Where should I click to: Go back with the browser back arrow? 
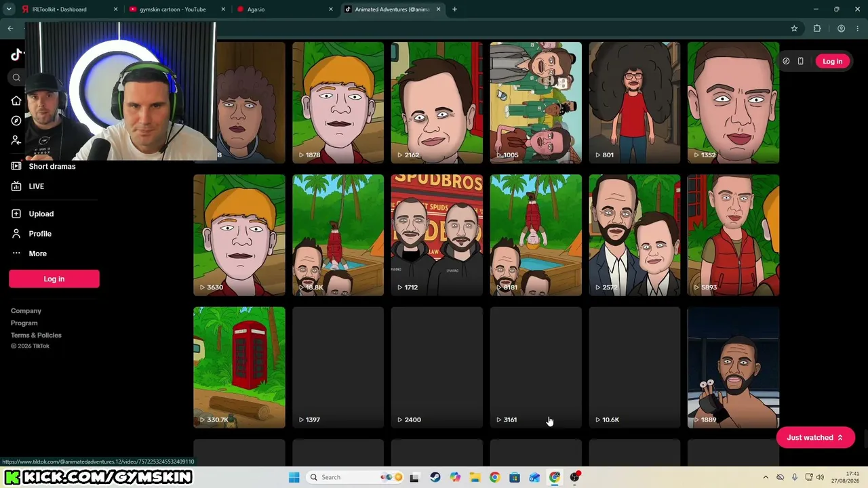pyautogui.click(x=10, y=28)
